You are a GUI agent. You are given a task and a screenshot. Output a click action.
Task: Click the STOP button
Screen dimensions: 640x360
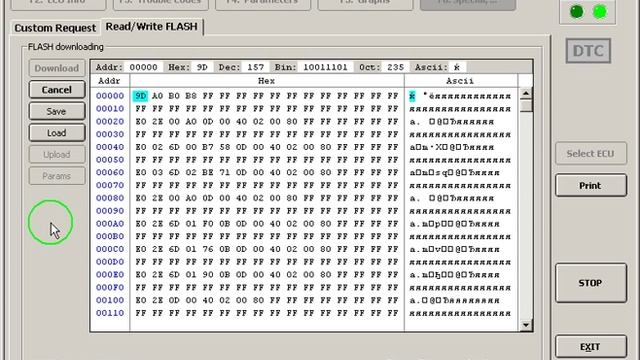pyautogui.click(x=591, y=283)
